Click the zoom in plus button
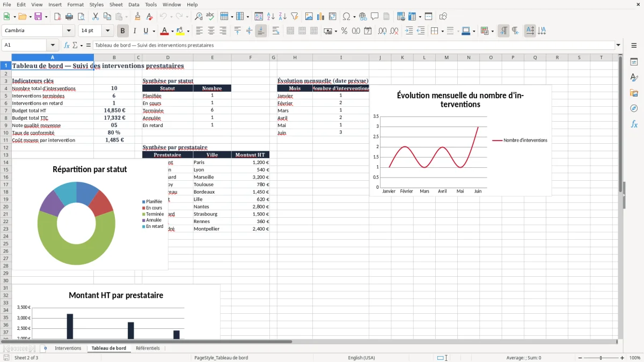 [622, 358]
